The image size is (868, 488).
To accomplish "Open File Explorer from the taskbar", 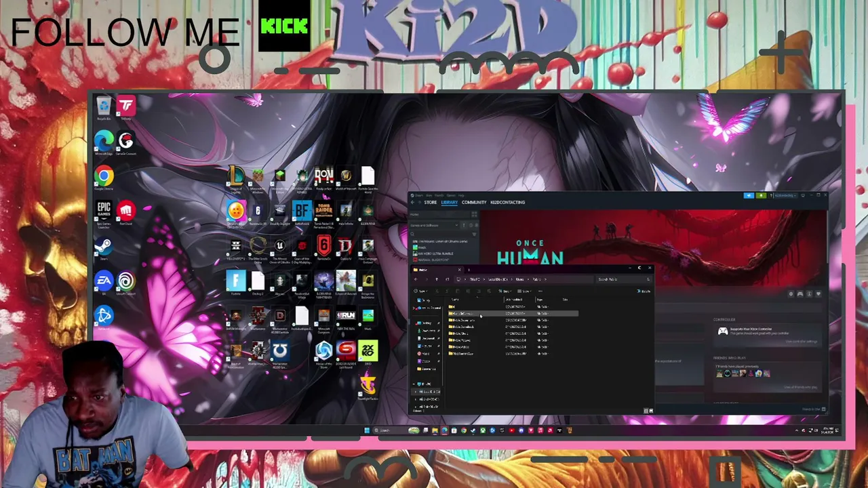I will coord(435,430).
